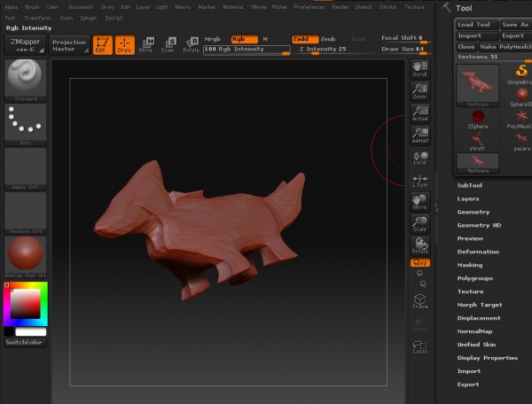The height and width of the screenshot is (404, 532).
Task: Select the white main color swatch
Action: pos(30,331)
